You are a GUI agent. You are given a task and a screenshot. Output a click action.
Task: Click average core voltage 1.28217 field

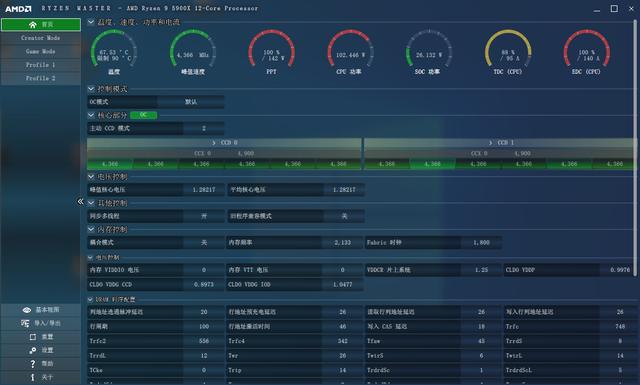coord(344,190)
